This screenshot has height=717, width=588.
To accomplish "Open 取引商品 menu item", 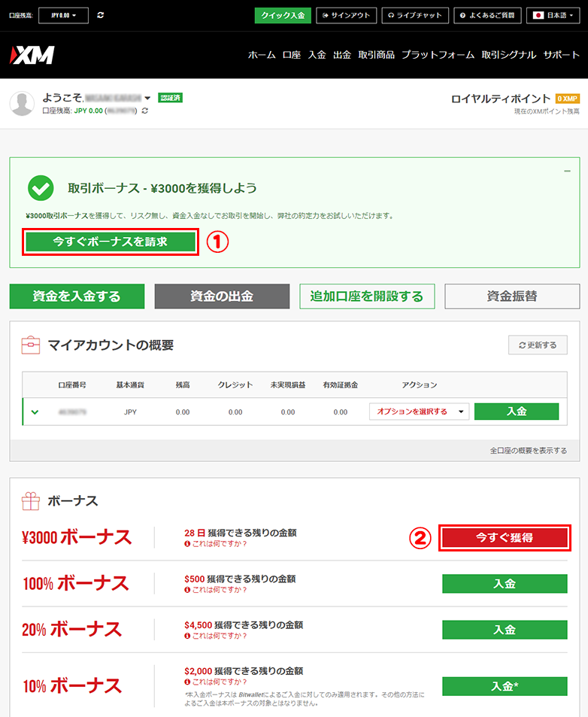I will coord(377,55).
